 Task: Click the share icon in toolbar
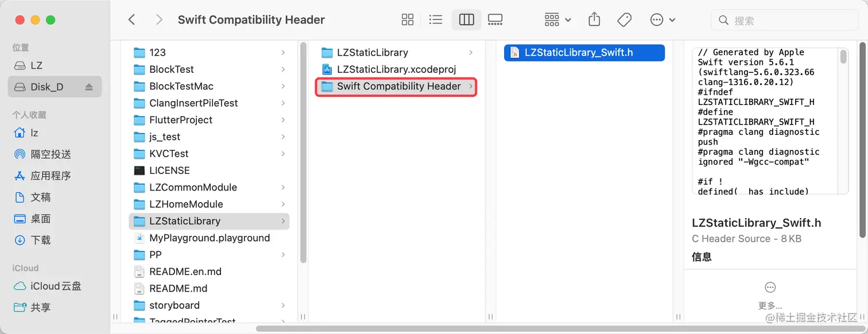point(594,20)
